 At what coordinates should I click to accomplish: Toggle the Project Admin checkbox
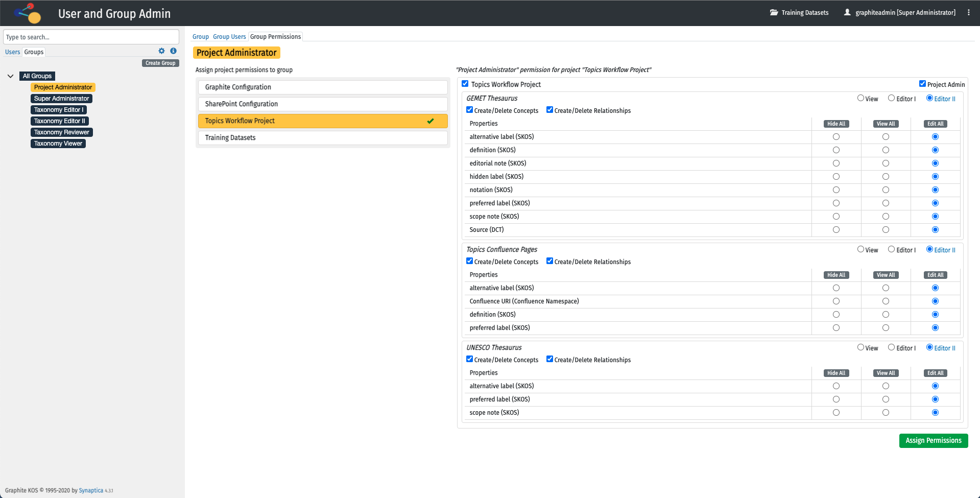[922, 84]
